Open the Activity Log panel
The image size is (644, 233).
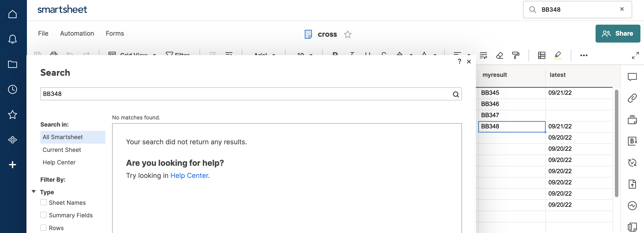point(632,205)
